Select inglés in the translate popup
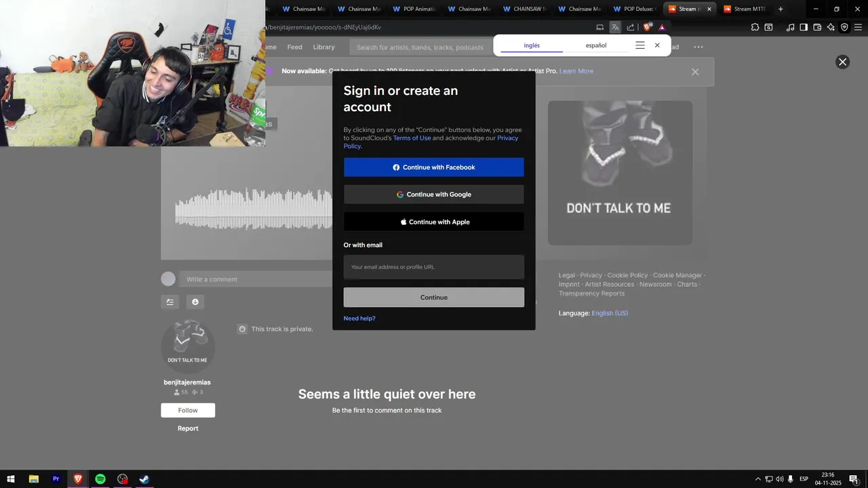Viewport: 868px width, 488px height. click(x=532, y=45)
